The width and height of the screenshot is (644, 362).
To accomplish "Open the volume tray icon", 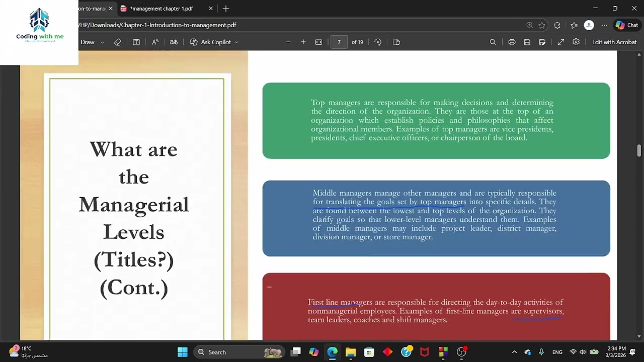I will [x=583, y=352].
